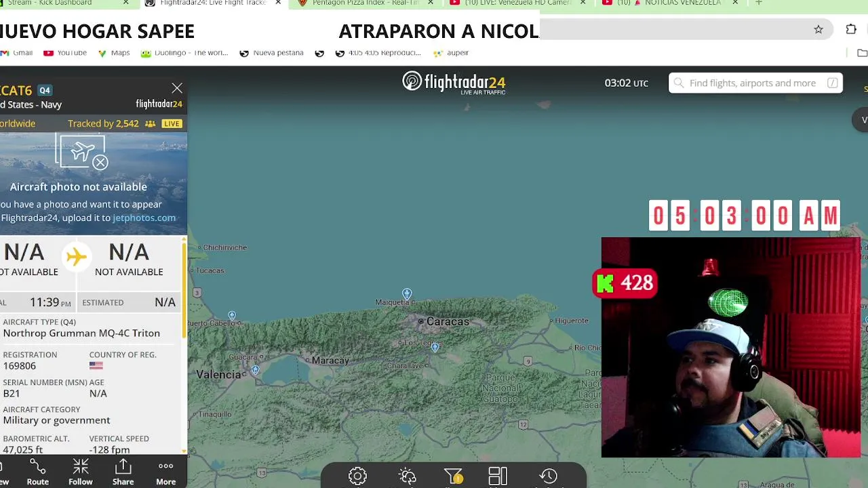
Task: Click Military or government category text
Action: coord(56,420)
